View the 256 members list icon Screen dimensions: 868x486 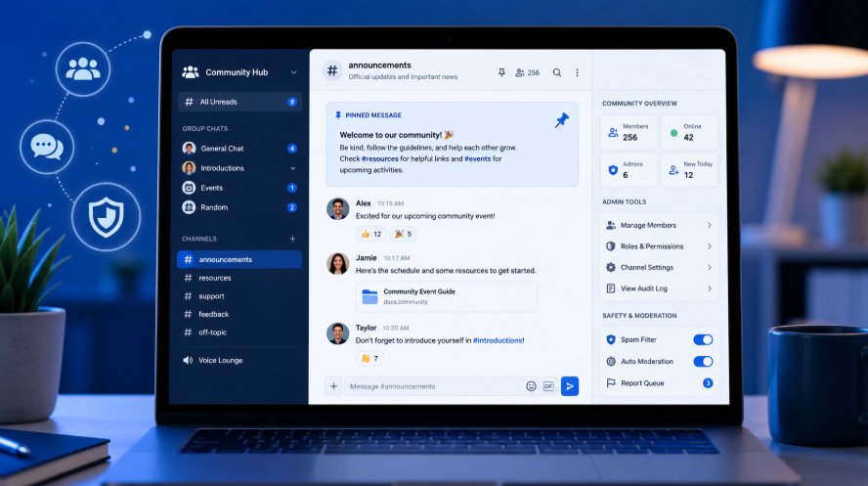click(527, 72)
